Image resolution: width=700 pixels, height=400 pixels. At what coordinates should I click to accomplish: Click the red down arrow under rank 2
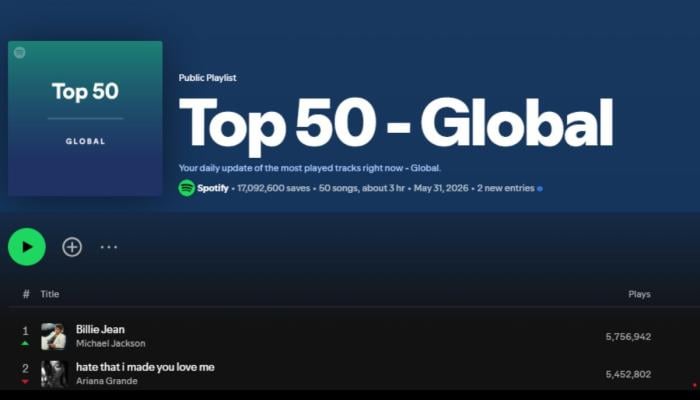coord(25,381)
